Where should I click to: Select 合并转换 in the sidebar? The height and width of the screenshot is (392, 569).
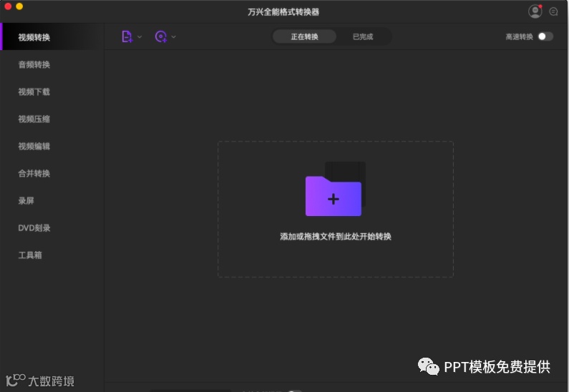point(34,173)
